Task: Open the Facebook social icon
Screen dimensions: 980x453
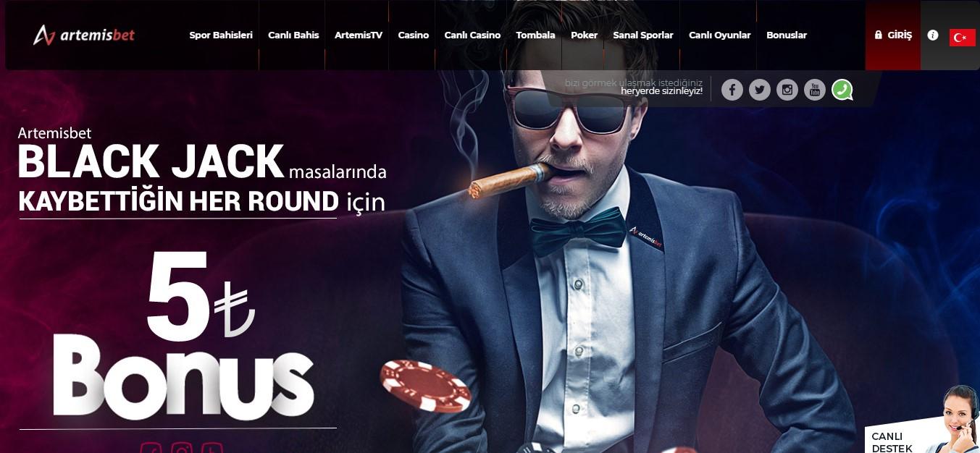Action: [x=732, y=90]
